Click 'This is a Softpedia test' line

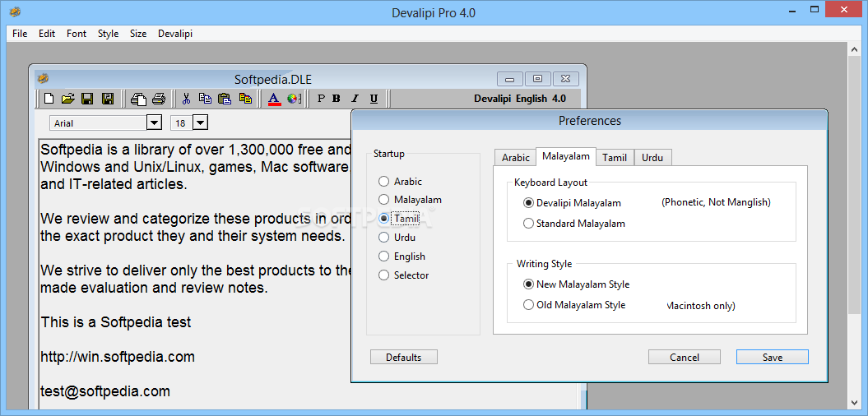116,322
